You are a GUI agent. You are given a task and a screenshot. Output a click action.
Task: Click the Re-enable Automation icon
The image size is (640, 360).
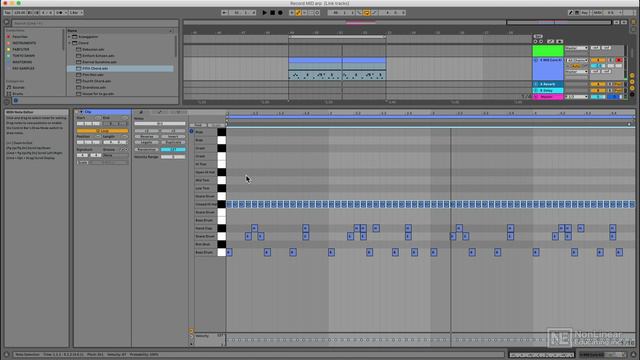pyautogui.click(x=305, y=13)
